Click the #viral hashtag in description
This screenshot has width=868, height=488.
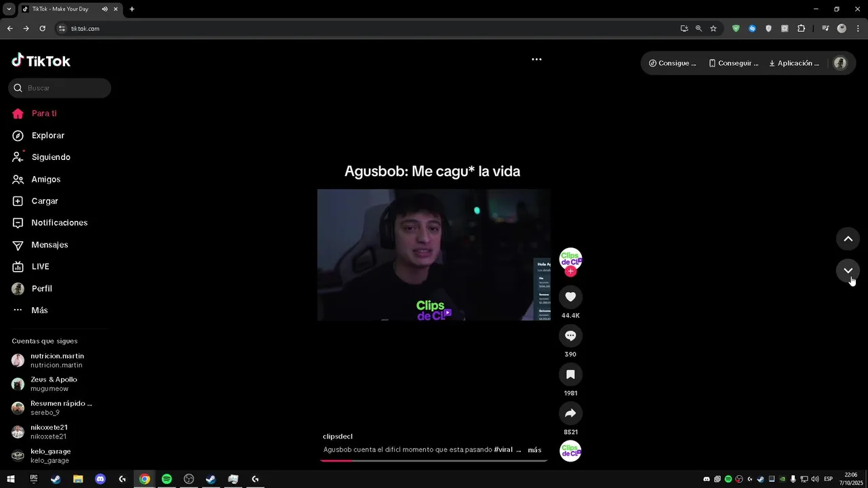pos(503,450)
